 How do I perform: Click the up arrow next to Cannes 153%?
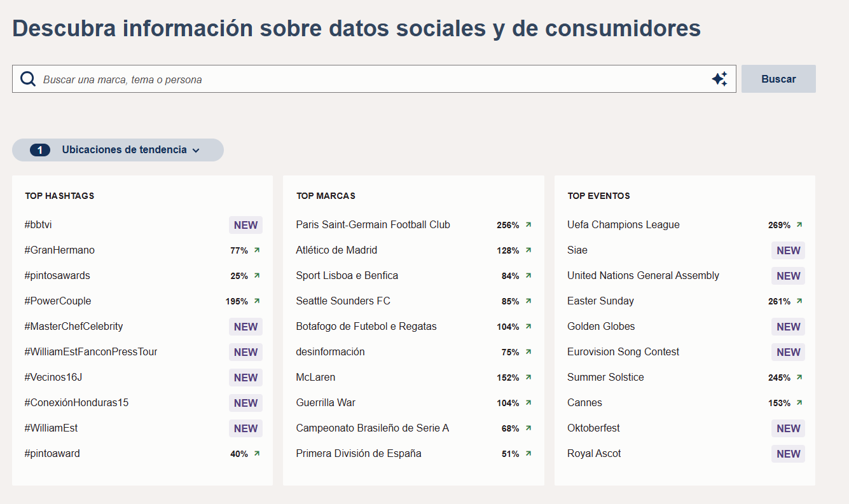[x=799, y=403]
